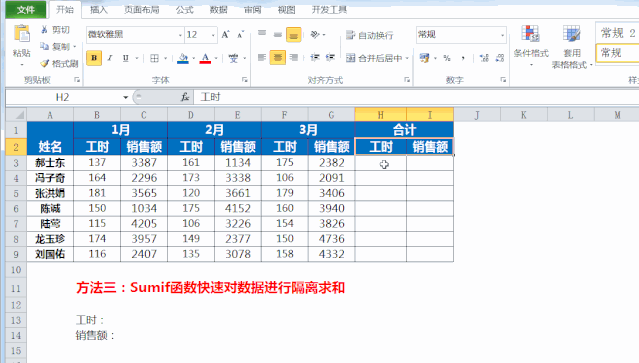
Task: Click Decrease Indent icon
Action: (x=315, y=58)
